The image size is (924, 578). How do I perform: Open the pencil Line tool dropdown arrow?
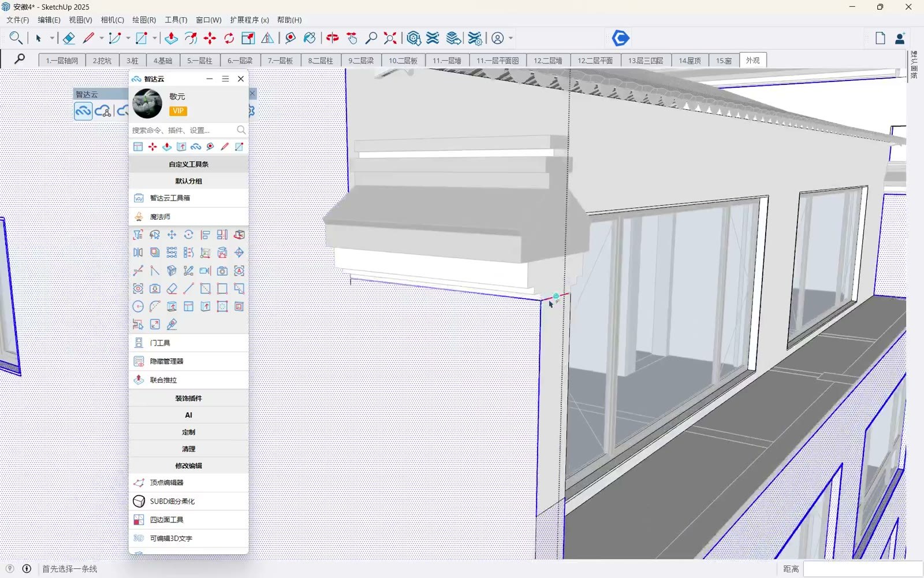click(x=102, y=38)
